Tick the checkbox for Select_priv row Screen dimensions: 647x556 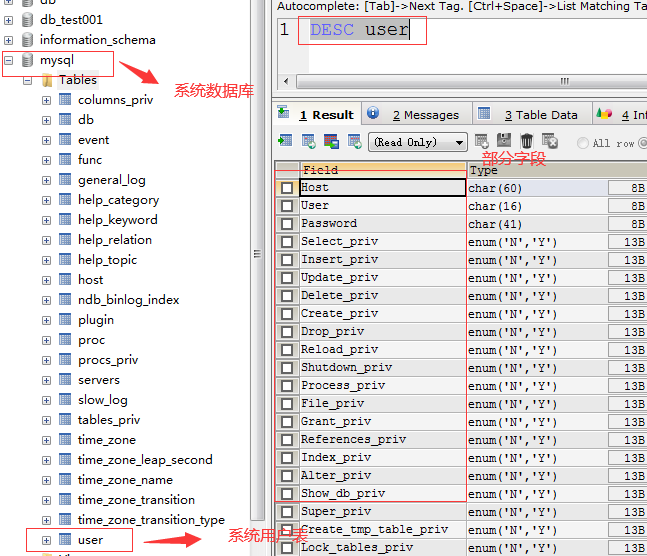287,242
